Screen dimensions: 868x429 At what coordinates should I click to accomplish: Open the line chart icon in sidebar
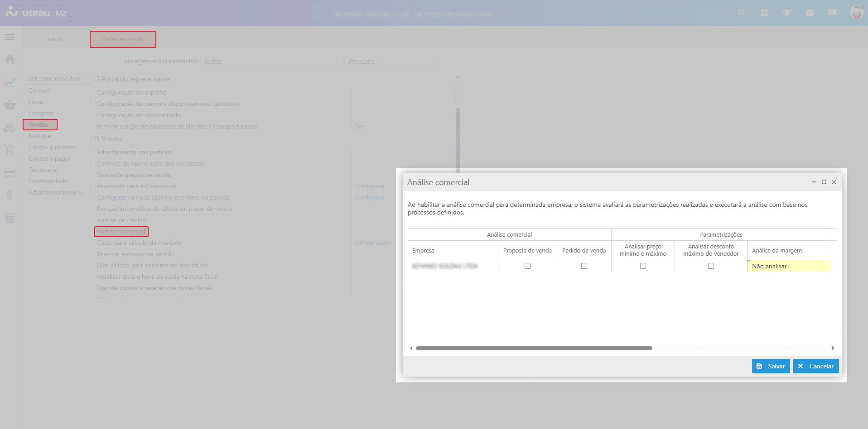pyautogui.click(x=10, y=82)
